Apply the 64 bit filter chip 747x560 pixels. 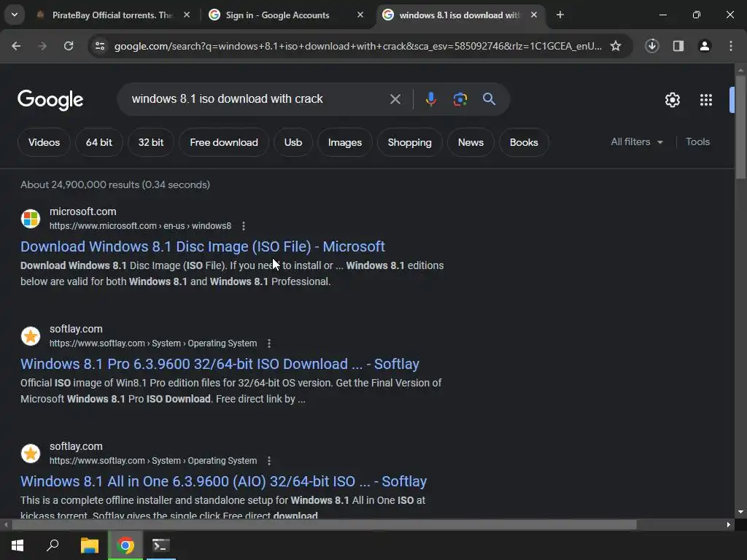point(99,142)
